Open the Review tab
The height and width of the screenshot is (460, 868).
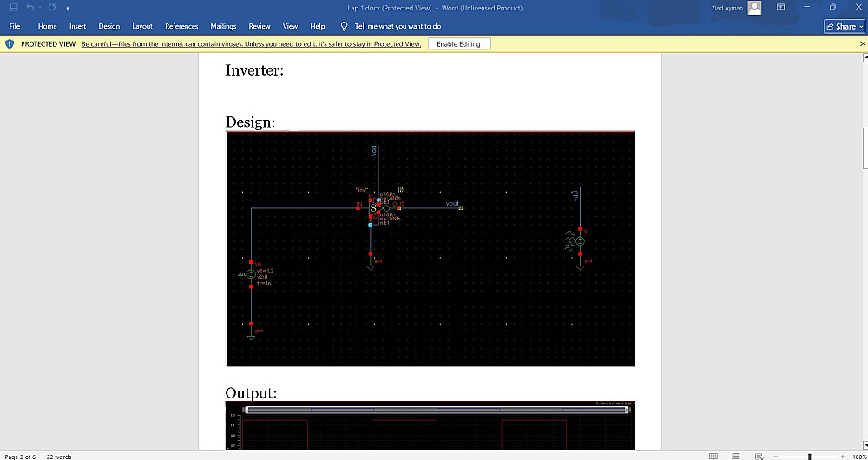point(259,27)
